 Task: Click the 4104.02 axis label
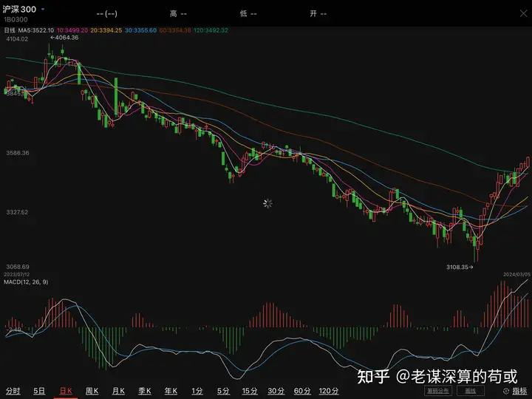click(x=17, y=39)
